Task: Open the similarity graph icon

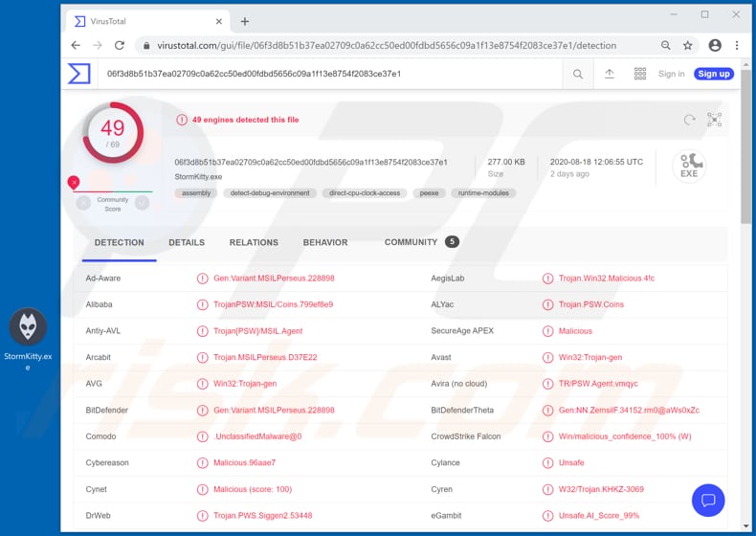Action: 714,120
